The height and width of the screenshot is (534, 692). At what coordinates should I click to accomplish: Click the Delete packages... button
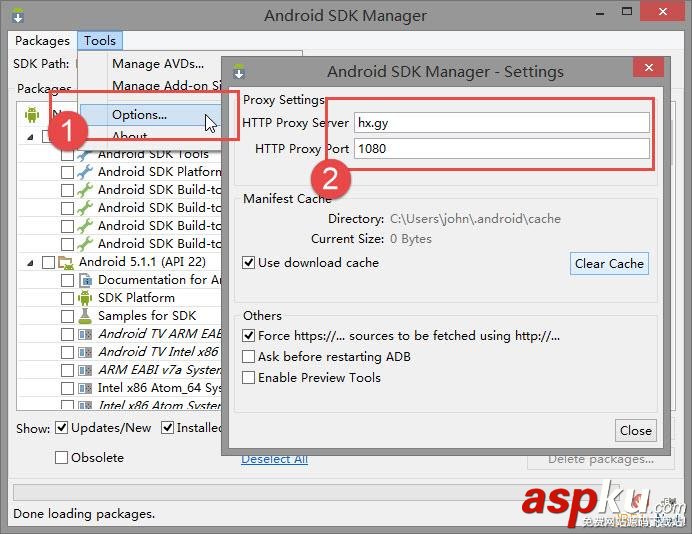point(601,459)
